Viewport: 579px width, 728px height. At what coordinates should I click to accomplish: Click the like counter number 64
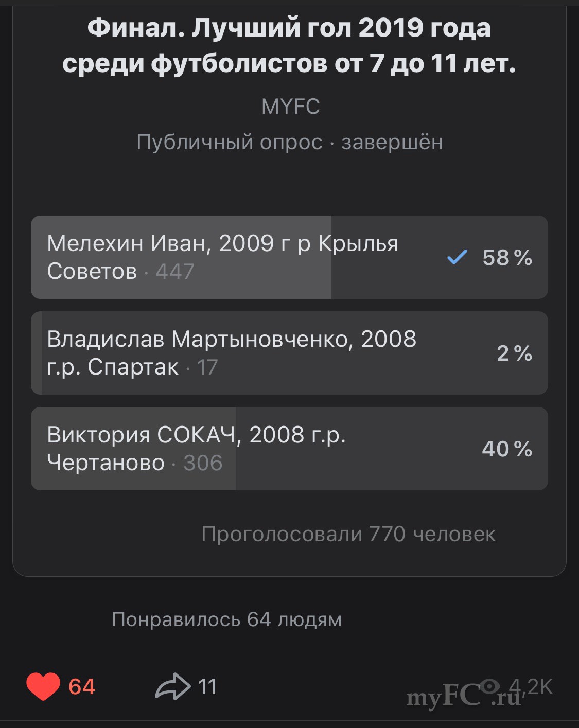[82, 687]
